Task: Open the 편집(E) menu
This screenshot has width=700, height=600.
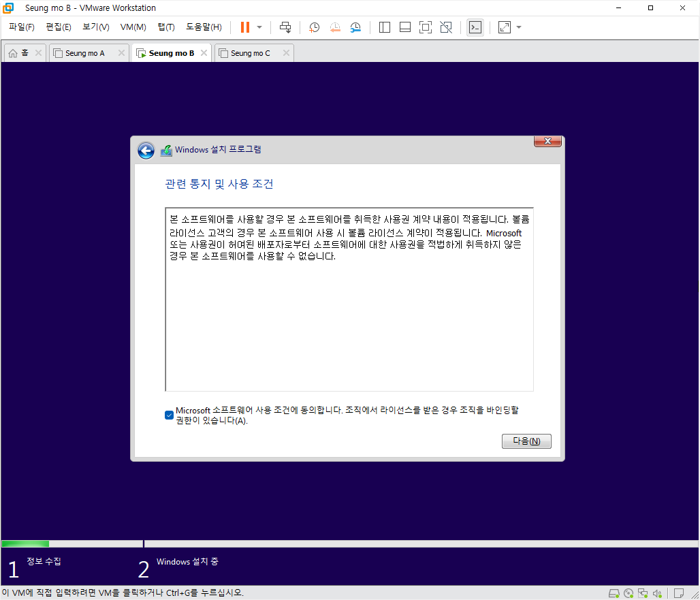Action: (x=59, y=27)
